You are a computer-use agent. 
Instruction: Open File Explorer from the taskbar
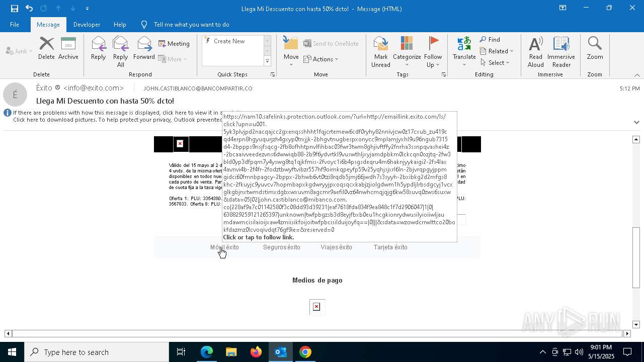point(231,352)
